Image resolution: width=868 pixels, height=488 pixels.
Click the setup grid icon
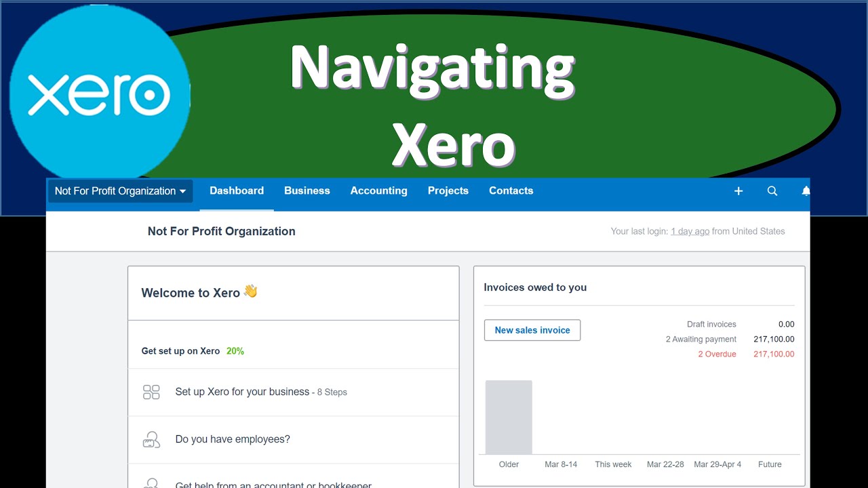(151, 392)
